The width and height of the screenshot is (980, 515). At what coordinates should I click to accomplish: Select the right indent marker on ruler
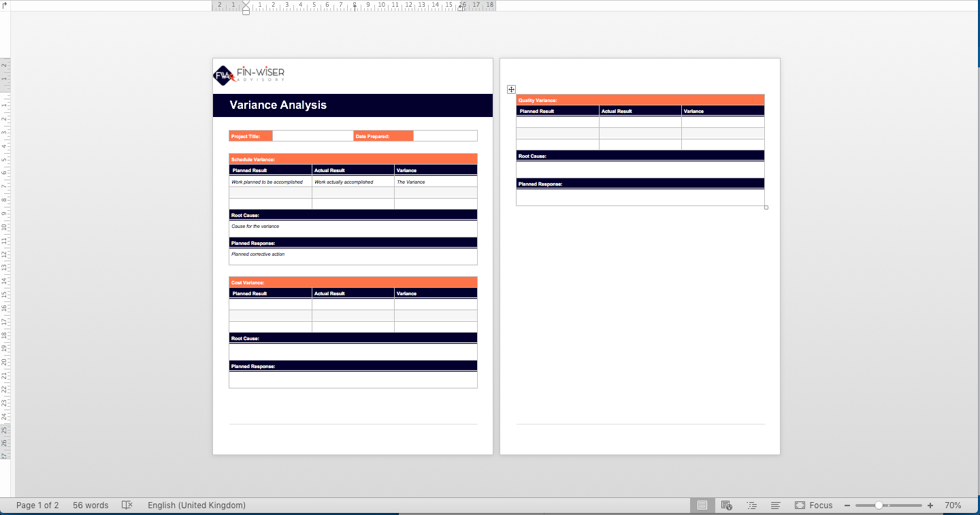click(x=461, y=7)
